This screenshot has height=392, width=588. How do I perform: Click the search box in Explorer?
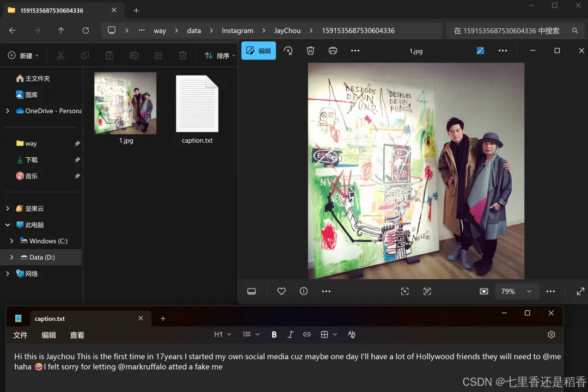(516, 30)
